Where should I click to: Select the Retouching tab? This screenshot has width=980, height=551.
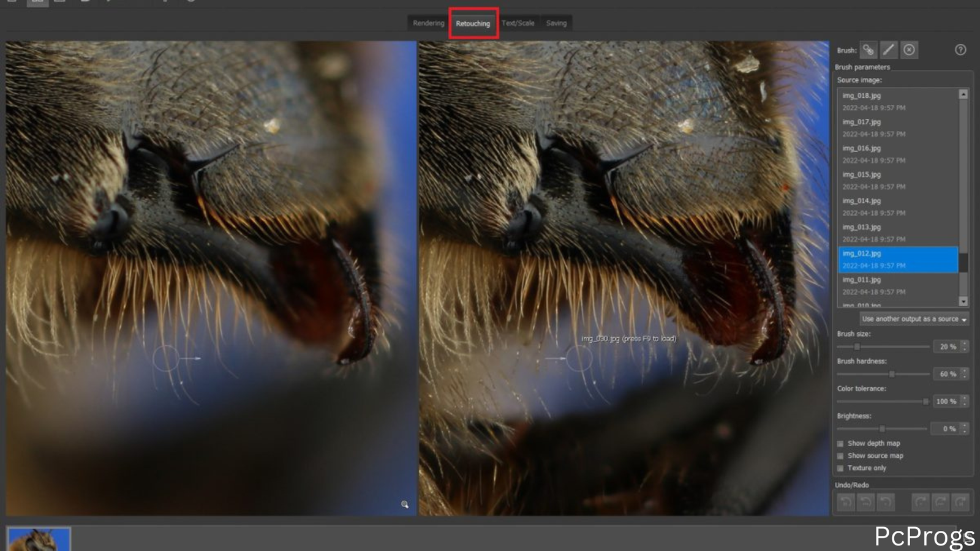[473, 23]
